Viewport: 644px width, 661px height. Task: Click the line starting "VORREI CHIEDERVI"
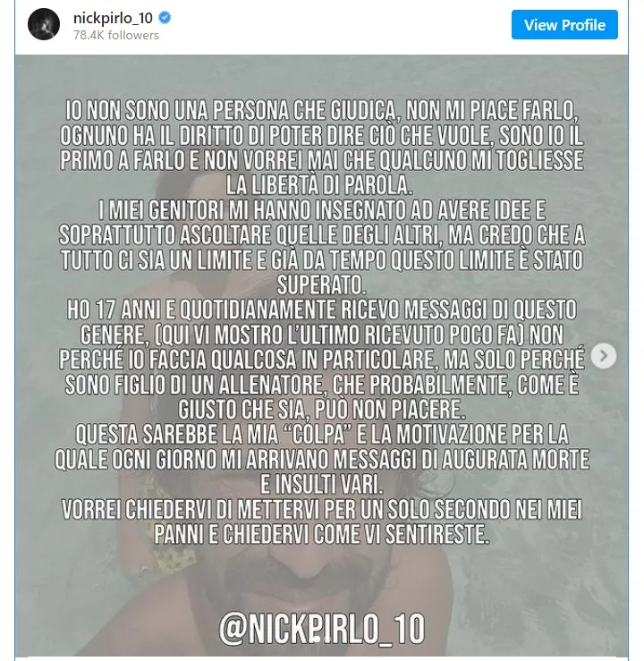pos(322,510)
